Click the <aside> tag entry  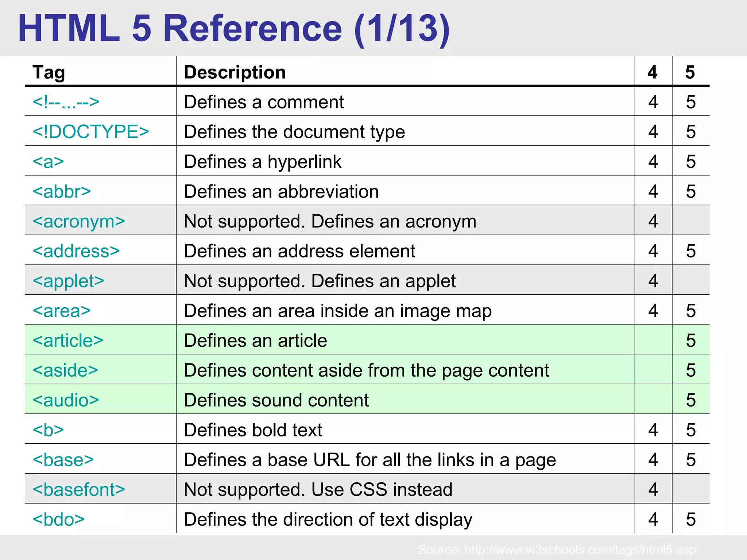point(65,370)
